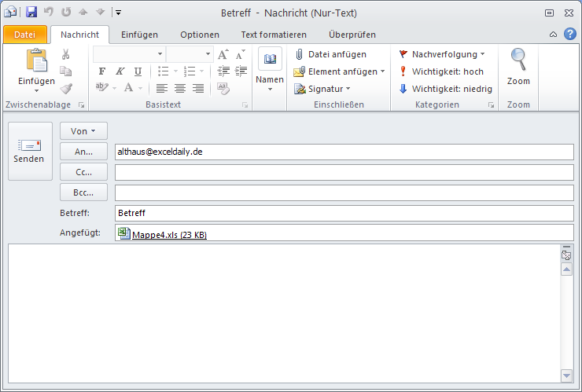Click into the empty Cc address field

click(x=344, y=173)
